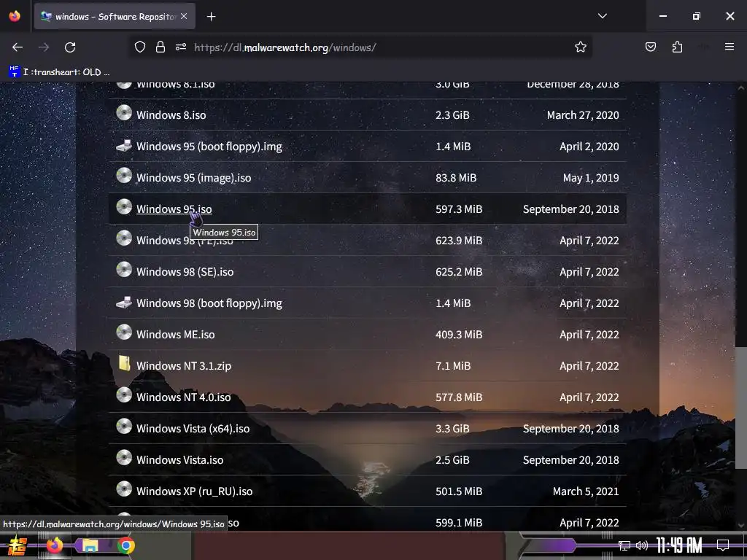List all tabs dropdown arrow
This screenshot has height=560, width=747.
point(602,16)
